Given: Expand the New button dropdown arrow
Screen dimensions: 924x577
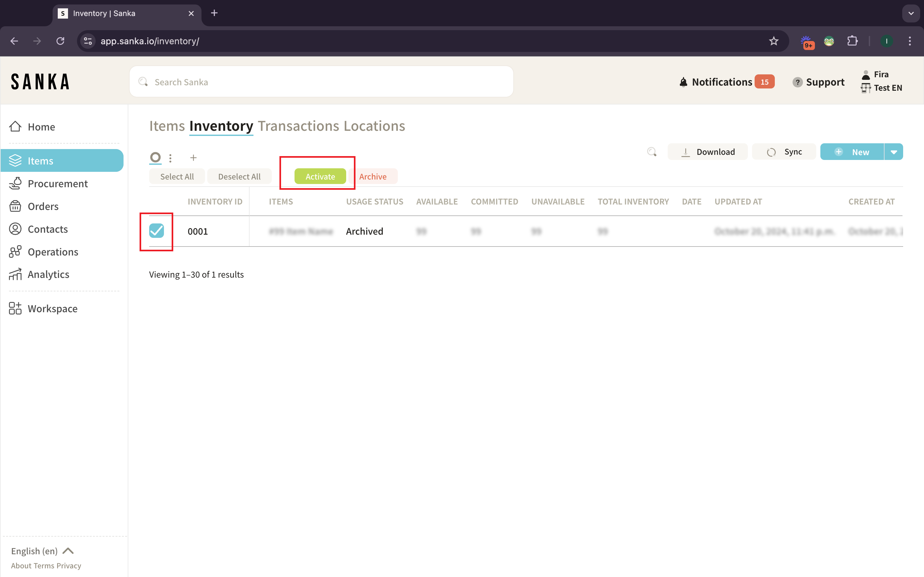Looking at the screenshot, I should click(894, 152).
